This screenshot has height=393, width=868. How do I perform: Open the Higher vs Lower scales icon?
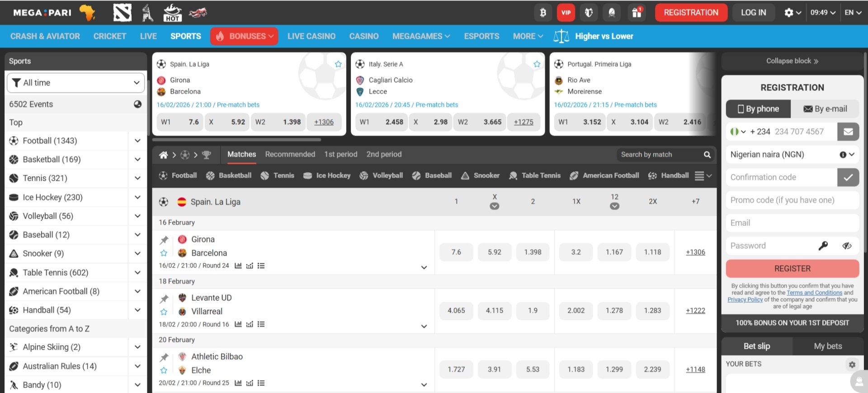pos(561,36)
